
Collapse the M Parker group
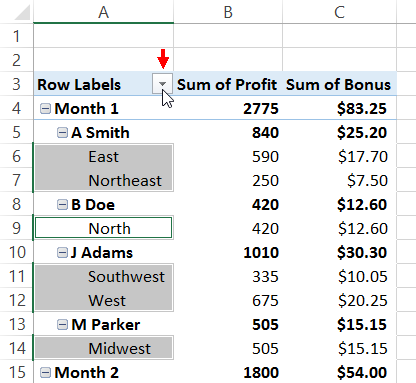tap(62, 325)
